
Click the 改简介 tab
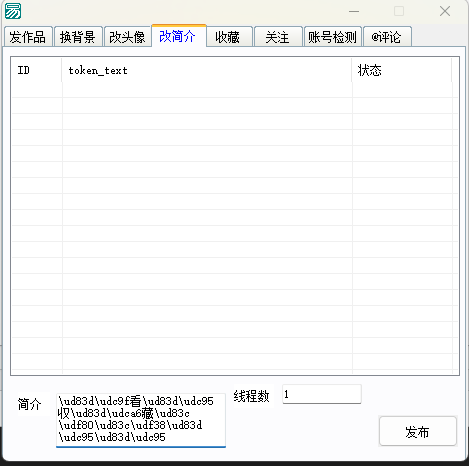click(x=178, y=36)
